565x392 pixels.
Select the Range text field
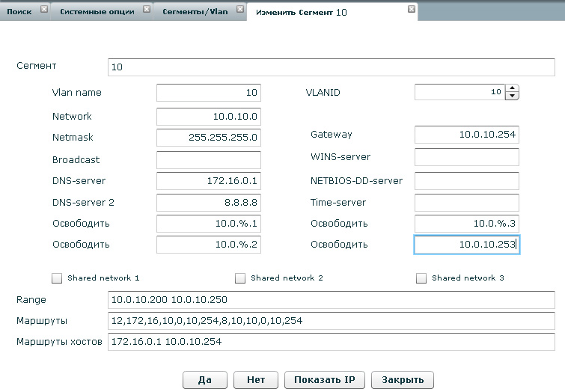coord(332,300)
